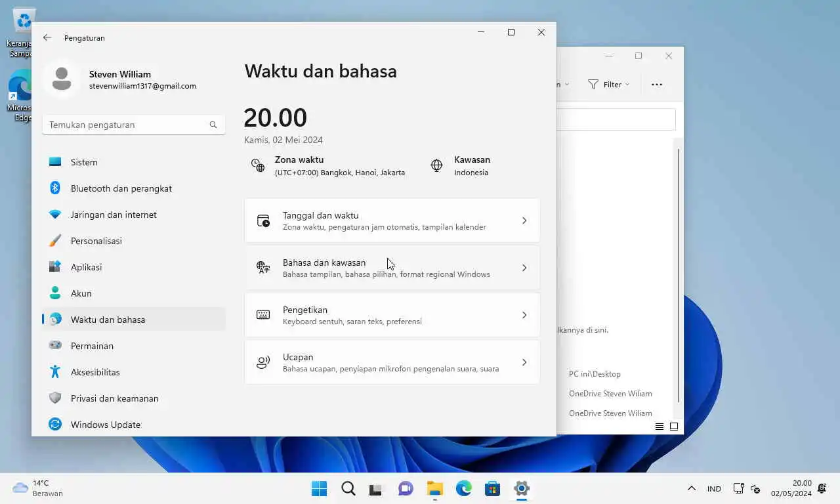
Task: Expand Tanggal dan waktu via its chevron
Action: point(524,220)
